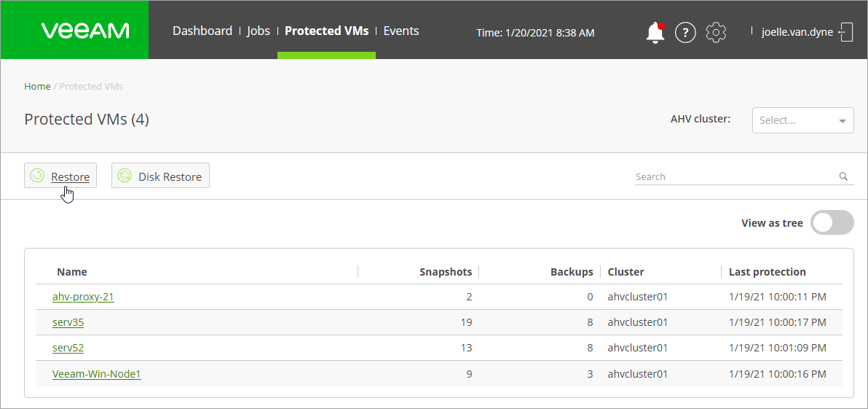This screenshot has width=868, height=409.
Task: Open the Veeam-Win-Node1 VM link
Action: (x=96, y=374)
